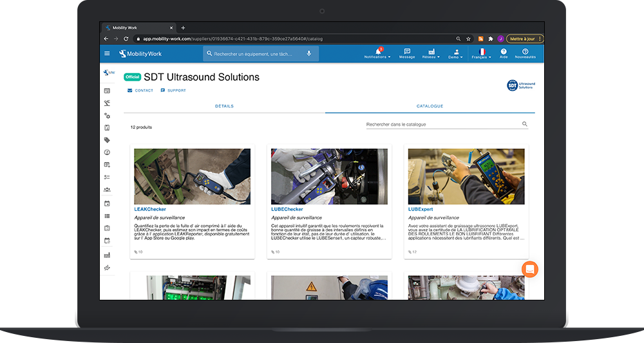Viewport: 644px width, 343px height.
Task: Open the Français language dropdown
Action: pos(481,54)
